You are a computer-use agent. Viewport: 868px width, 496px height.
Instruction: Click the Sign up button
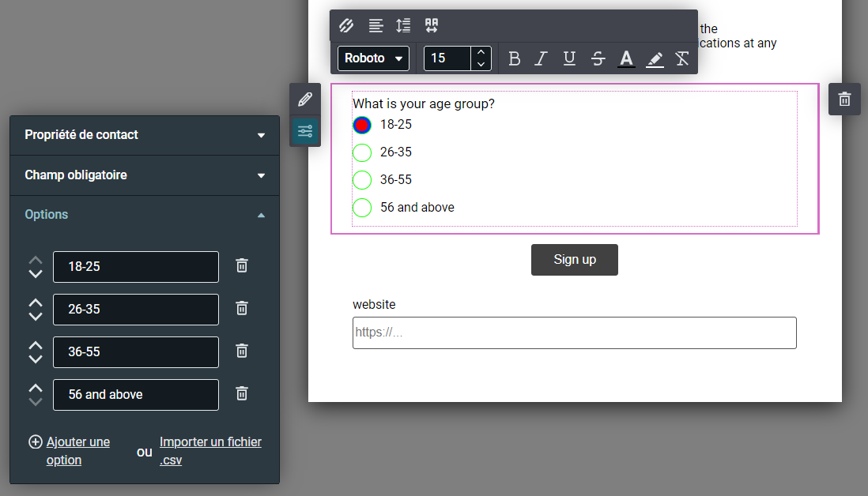coord(575,260)
